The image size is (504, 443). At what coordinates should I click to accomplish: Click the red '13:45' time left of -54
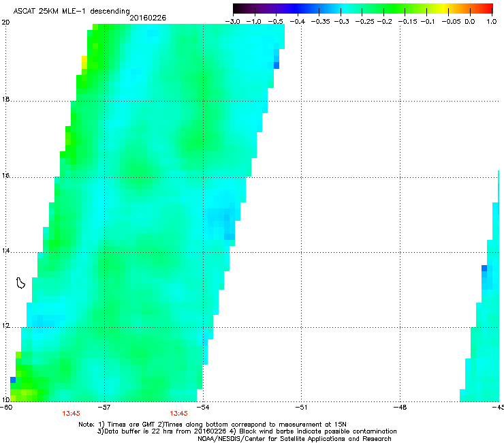pyautogui.click(x=178, y=414)
